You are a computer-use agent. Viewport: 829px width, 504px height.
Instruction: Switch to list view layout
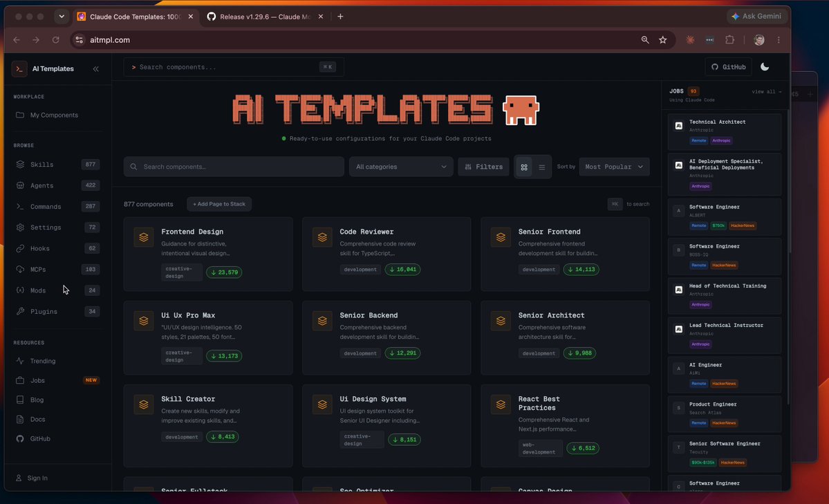pos(542,167)
